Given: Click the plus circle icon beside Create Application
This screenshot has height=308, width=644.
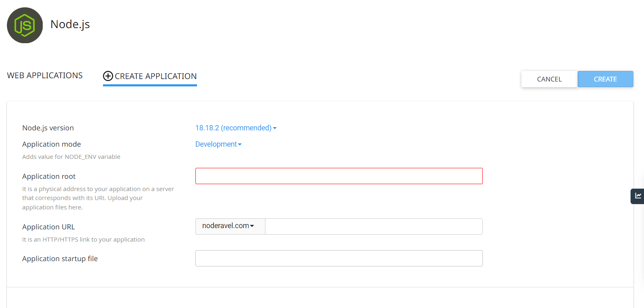Looking at the screenshot, I should (x=108, y=76).
